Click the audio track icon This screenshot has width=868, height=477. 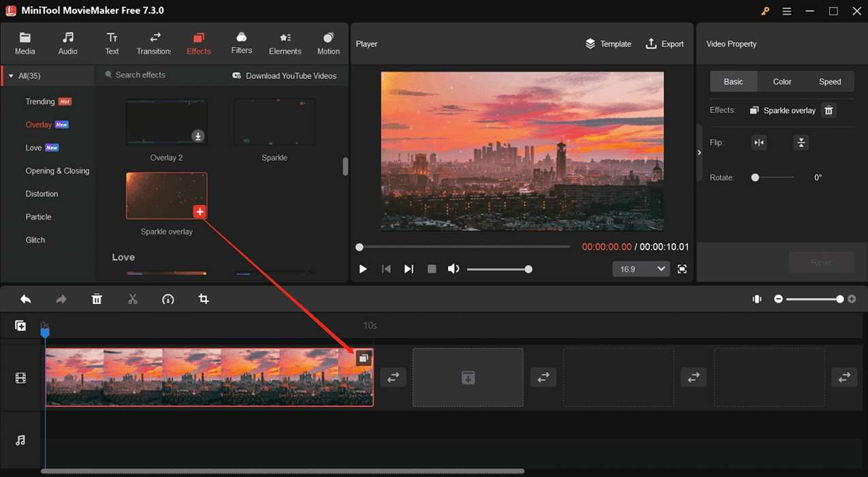coord(20,440)
